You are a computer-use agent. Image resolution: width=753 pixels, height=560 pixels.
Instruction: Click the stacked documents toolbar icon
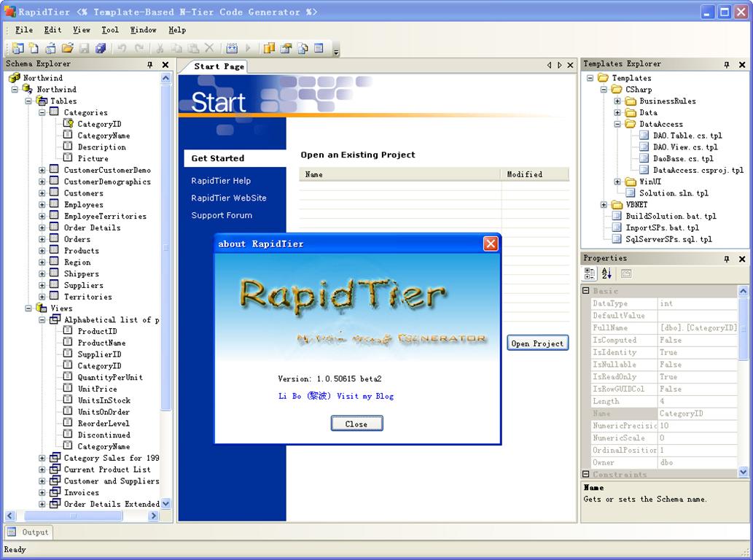(303, 48)
